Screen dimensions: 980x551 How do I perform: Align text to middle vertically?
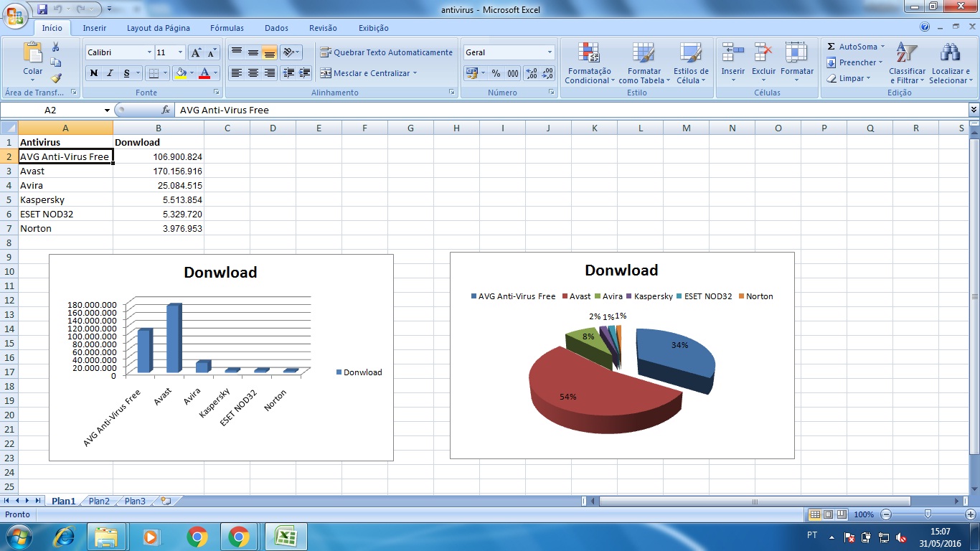(253, 52)
